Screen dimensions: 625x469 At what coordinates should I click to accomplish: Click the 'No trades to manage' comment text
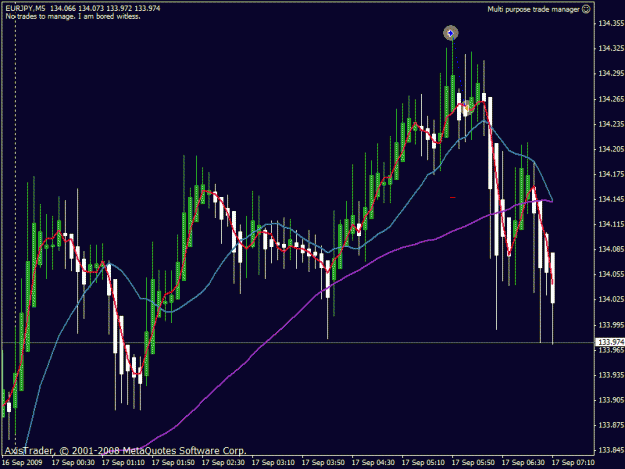(x=73, y=16)
